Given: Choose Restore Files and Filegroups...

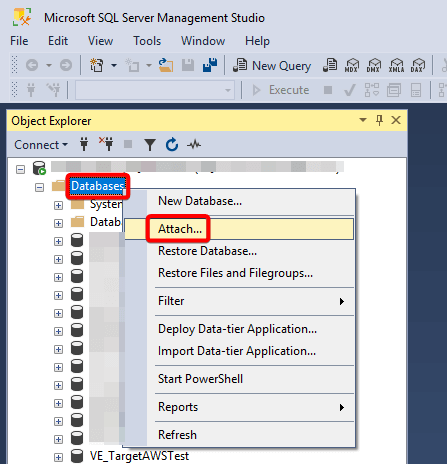Looking at the screenshot, I should pyautogui.click(x=240, y=273).
